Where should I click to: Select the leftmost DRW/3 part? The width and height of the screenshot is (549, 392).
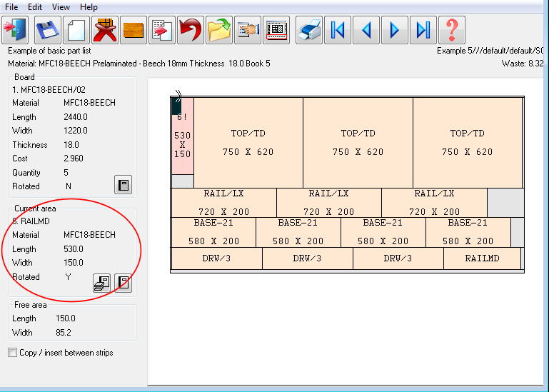pyautogui.click(x=217, y=258)
